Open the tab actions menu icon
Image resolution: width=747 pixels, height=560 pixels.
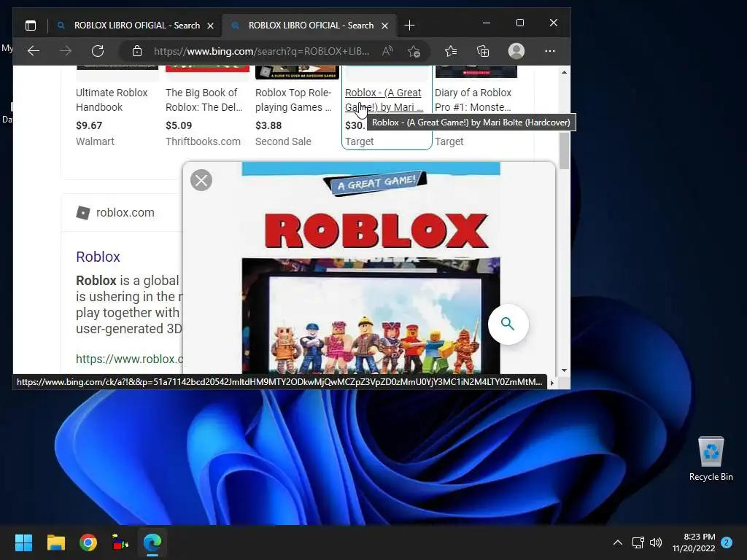(x=31, y=26)
